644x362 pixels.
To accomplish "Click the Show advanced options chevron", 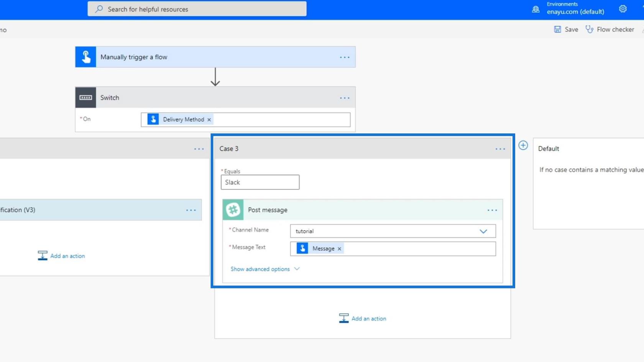I will click(x=297, y=269).
